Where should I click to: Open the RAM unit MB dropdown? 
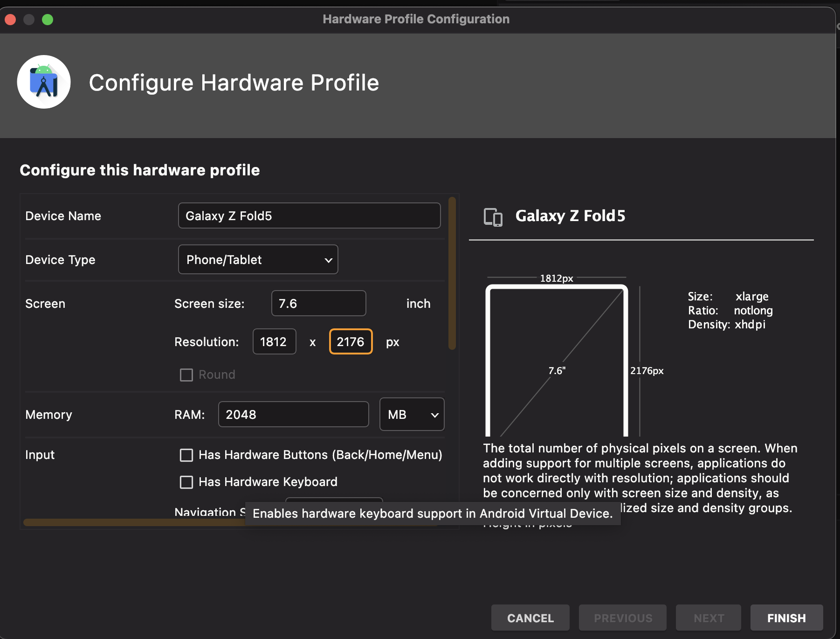pos(412,414)
